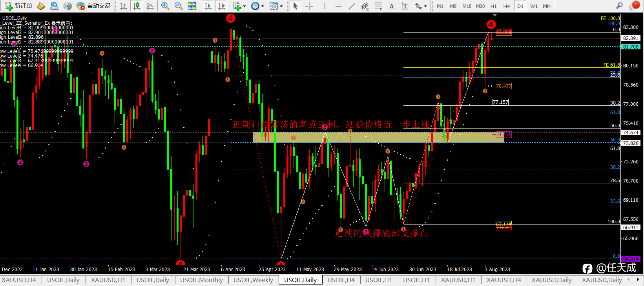Viewport: 644px width, 286px height.
Task: Switch chart to bar chart style
Action: [123, 6]
